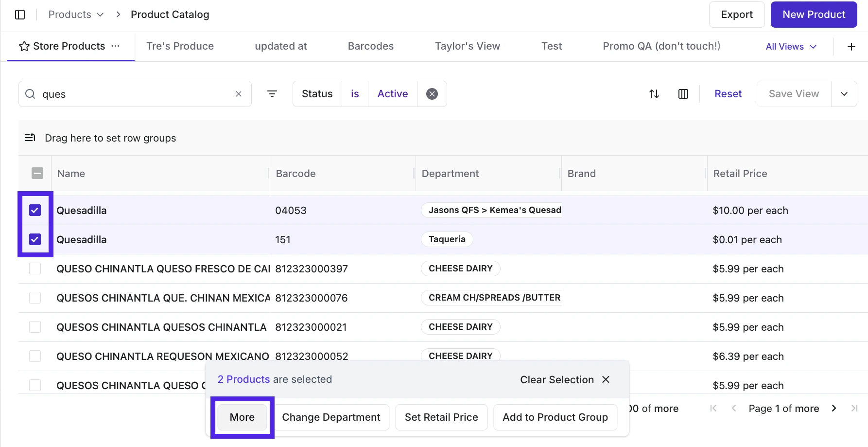Click the New Product button
This screenshot has width=868, height=447.
tap(814, 15)
